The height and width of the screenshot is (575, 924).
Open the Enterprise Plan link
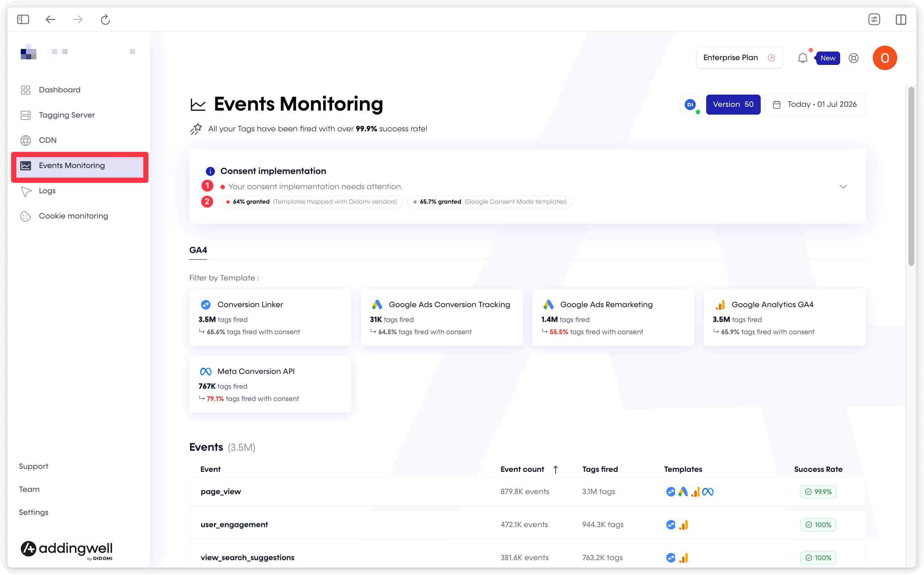(739, 57)
